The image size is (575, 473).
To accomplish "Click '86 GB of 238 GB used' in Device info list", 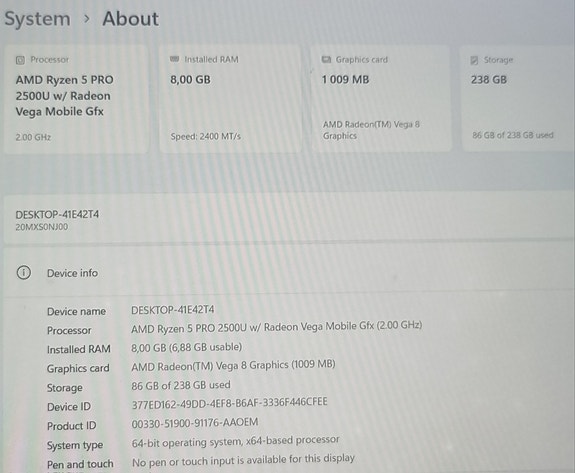I will (x=181, y=385).
